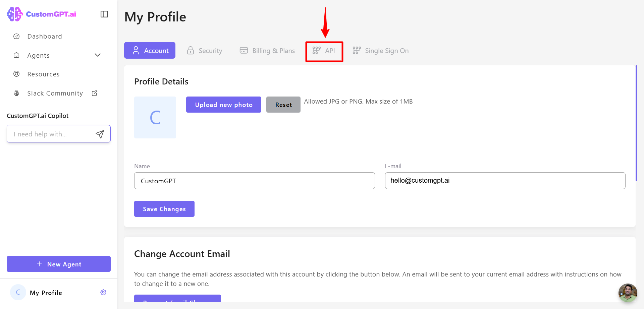Open the Billing & Plans tab

(267, 50)
